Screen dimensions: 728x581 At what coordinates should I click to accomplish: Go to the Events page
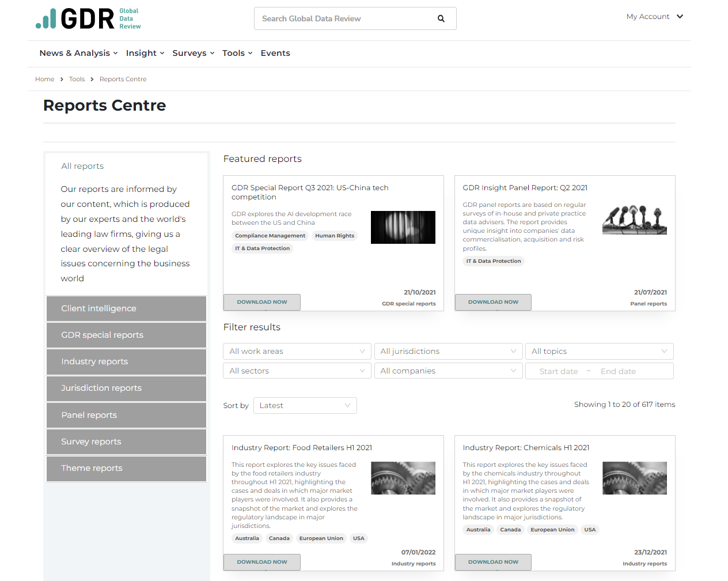[x=275, y=53]
